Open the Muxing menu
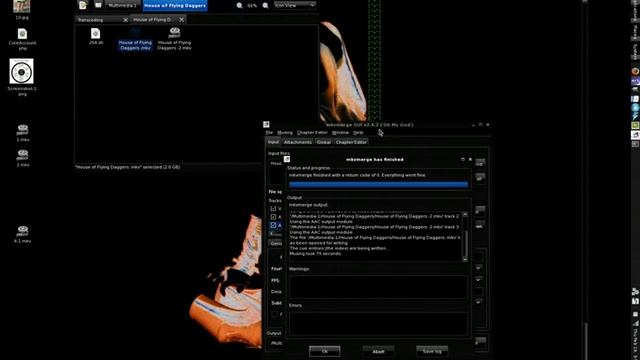 coord(285,133)
